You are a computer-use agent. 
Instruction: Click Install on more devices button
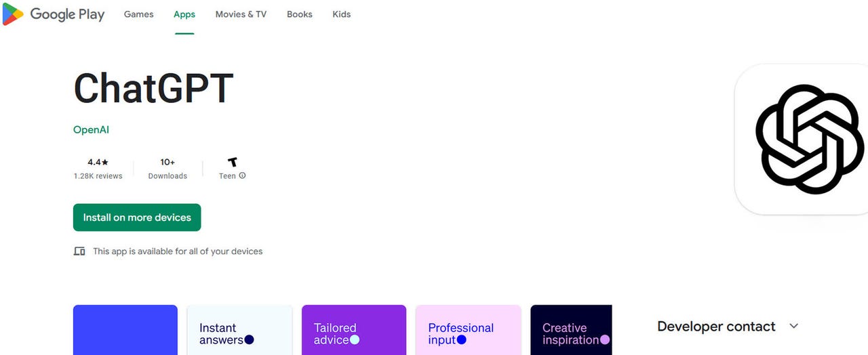coord(137,217)
